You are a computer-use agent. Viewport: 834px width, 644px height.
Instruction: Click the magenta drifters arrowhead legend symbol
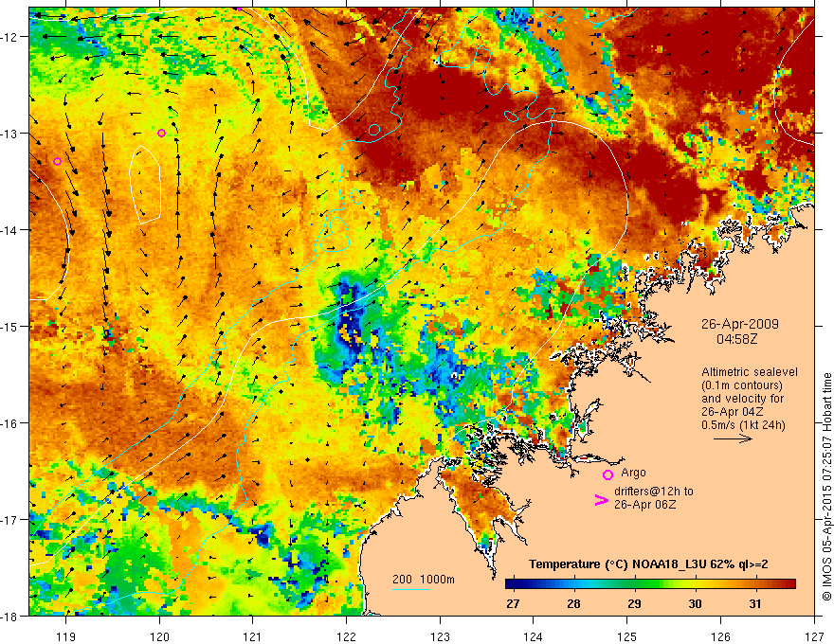click(x=602, y=500)
